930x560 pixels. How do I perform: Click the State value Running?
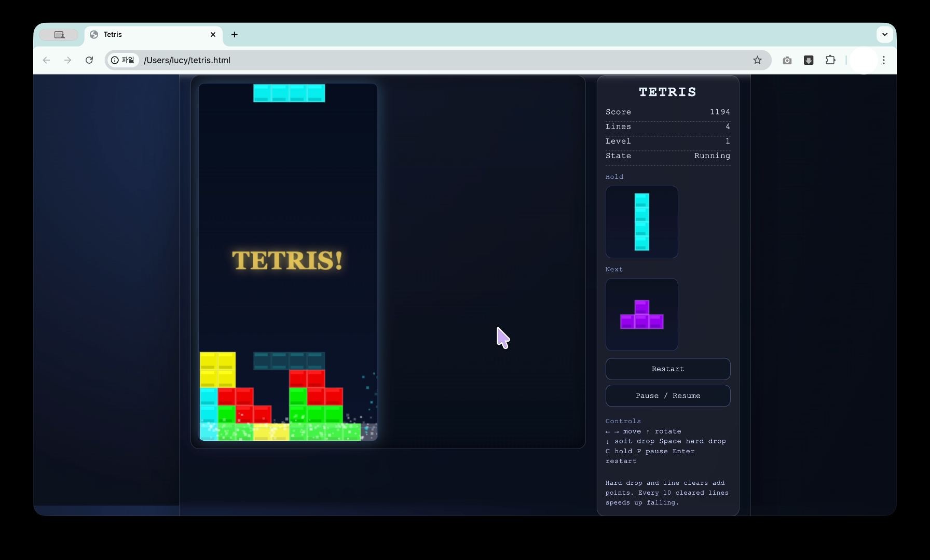pyautogui.click(x=712, y=156)
